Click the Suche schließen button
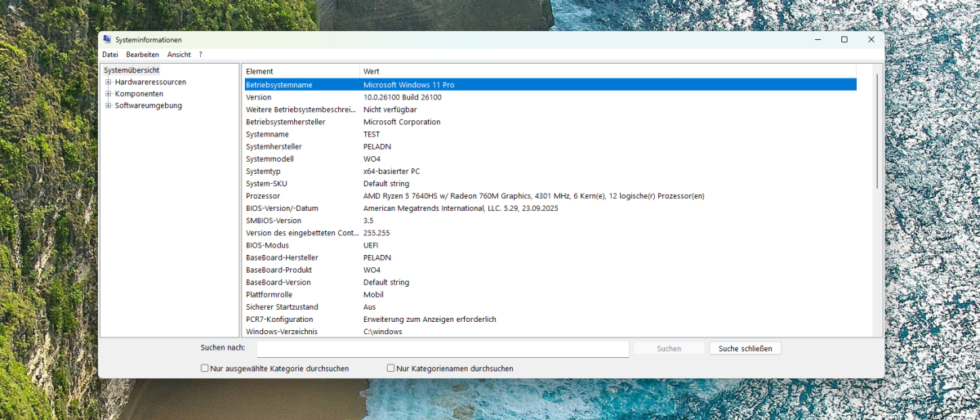This screenshot has width=980, height=420. pos(745,348)
